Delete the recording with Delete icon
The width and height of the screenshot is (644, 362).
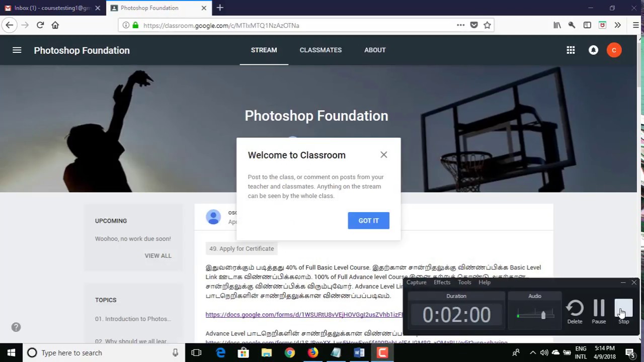pos(575,312)
